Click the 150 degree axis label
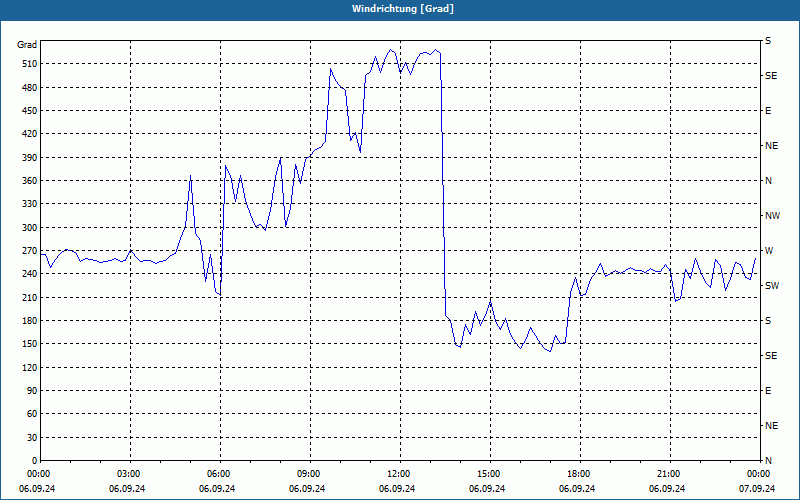 (x=30, y=344)
